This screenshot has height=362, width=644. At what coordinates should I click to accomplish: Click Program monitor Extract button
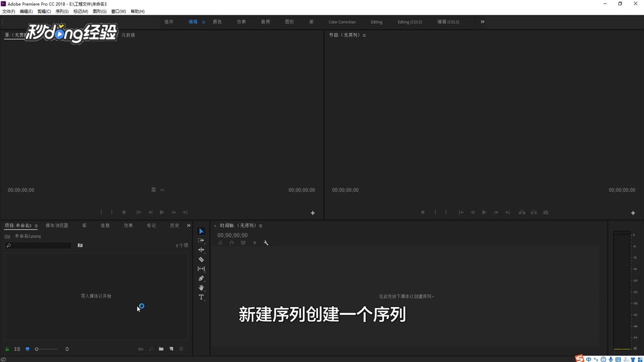[x=533, y=212]
